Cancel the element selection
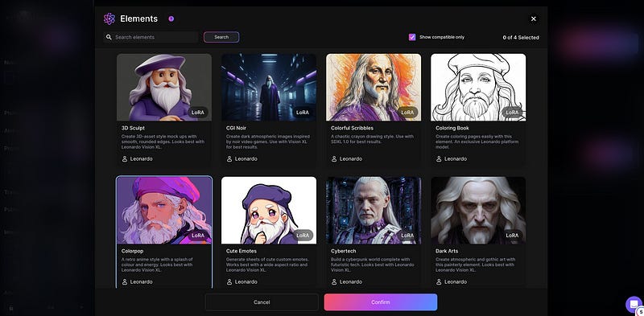 click(262, 302)
